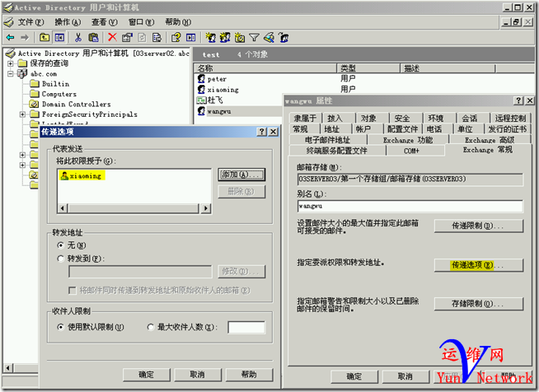
Task: Click the 最大收件人数 number field
Action: point(246,328)
